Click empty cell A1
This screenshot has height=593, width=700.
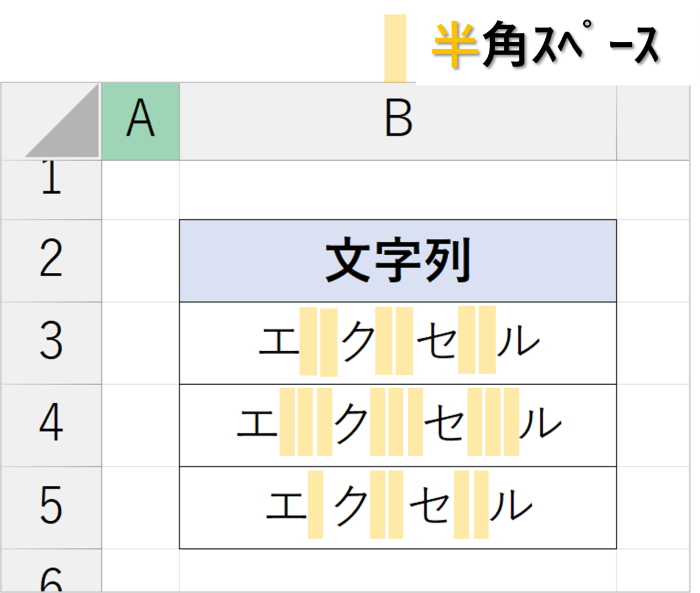(141, 190)
